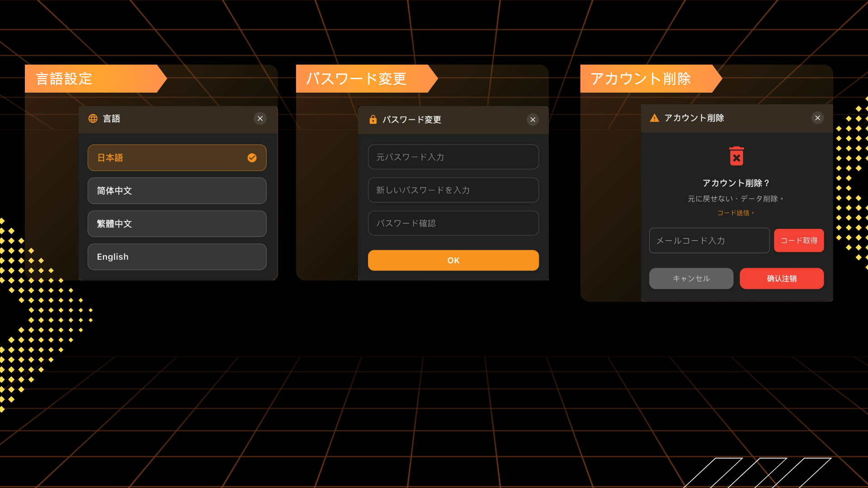Close the パスワード変更 dialog
Viewport: 868px width, 488px height.
(533, 119)
